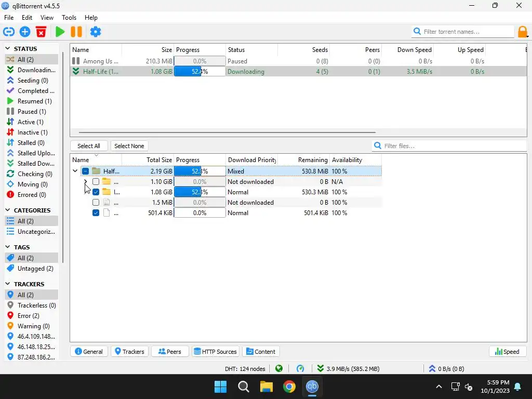Check the 1.5 MiB file checkbox
Viewport: 532px width, 399px height.
pyautogui.click(x=96, y=203)
